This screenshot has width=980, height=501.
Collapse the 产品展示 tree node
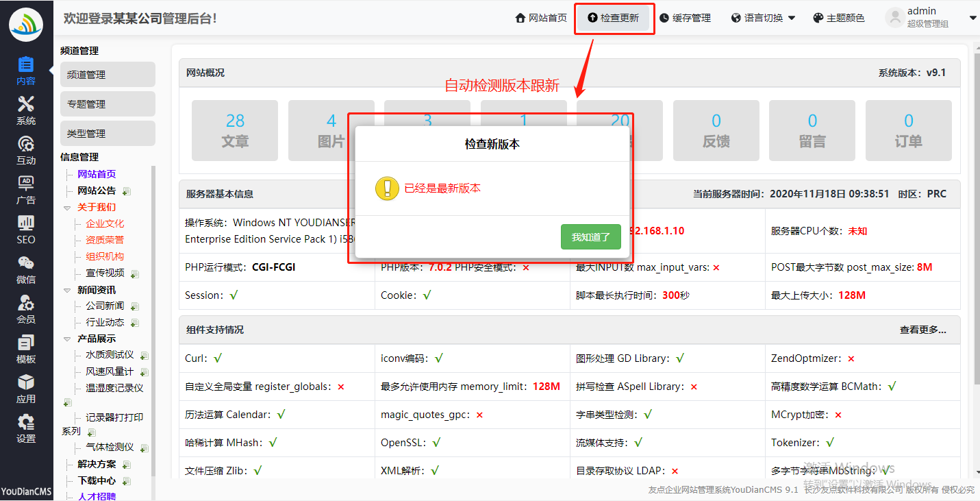(x=67, y=339)
